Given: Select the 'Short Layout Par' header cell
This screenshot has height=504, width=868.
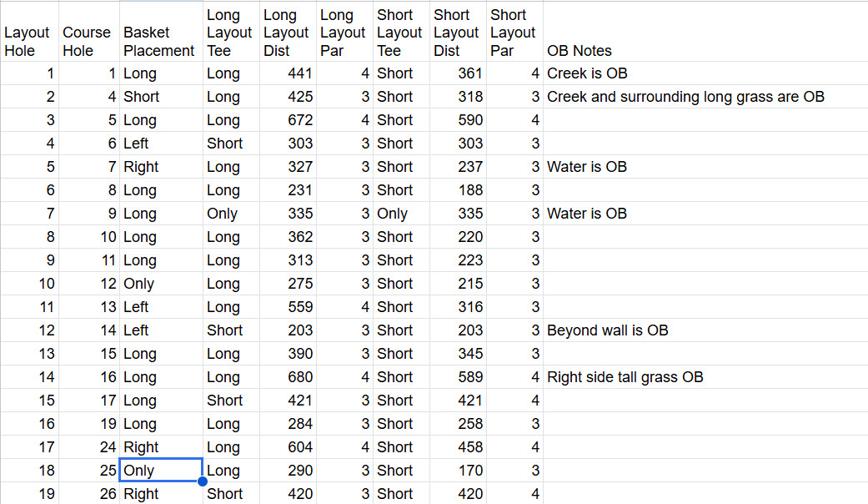Looking at the screenshot, I should pyautogui.click(x=514, y=32).
